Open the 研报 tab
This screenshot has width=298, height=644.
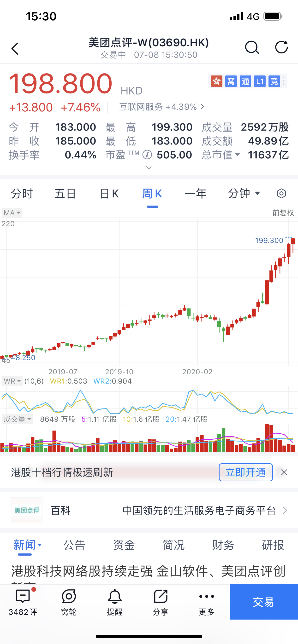click(x=273, y=545)
